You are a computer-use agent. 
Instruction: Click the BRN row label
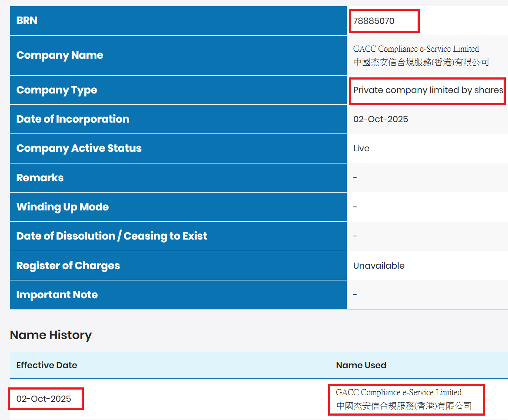(x=27, y=20)
